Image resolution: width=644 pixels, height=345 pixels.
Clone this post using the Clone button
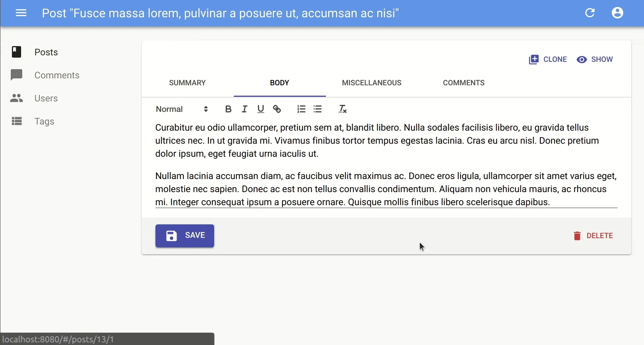pos(548,60)
